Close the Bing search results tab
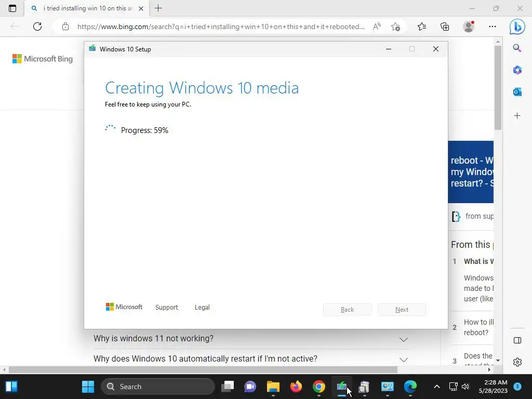Screen dimensions: 532x399 coord(141,8)
